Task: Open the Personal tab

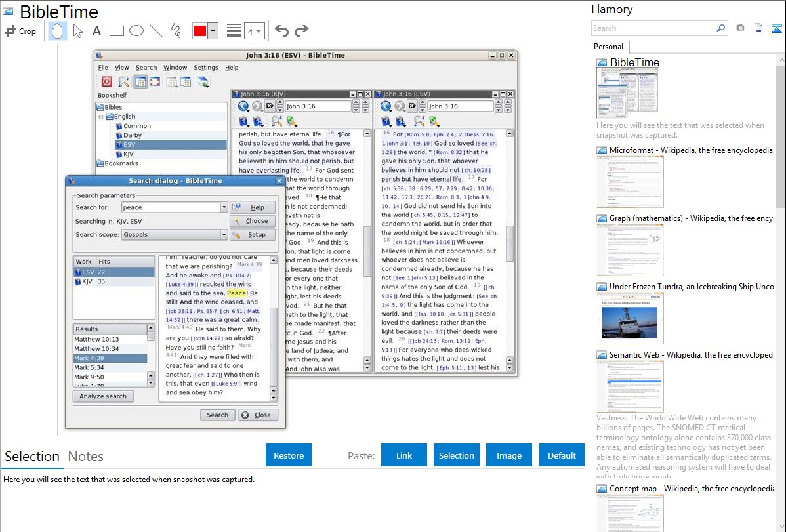Action: click(609, 47)
